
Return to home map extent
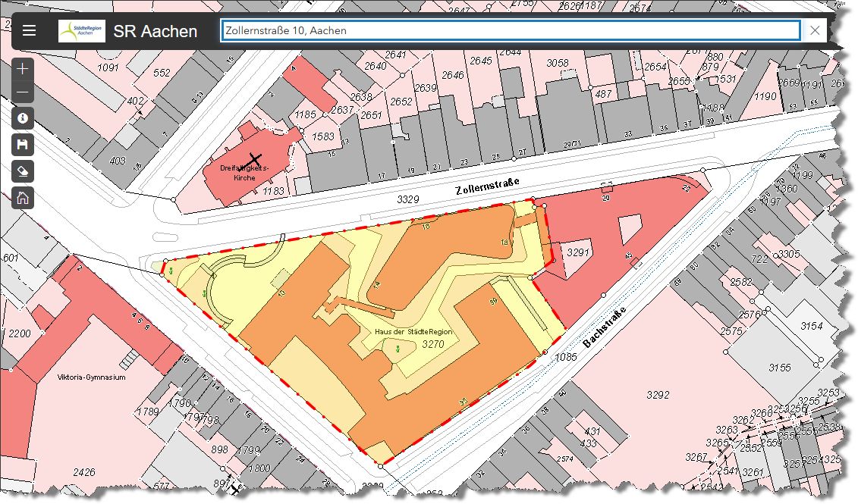[23, 198]
